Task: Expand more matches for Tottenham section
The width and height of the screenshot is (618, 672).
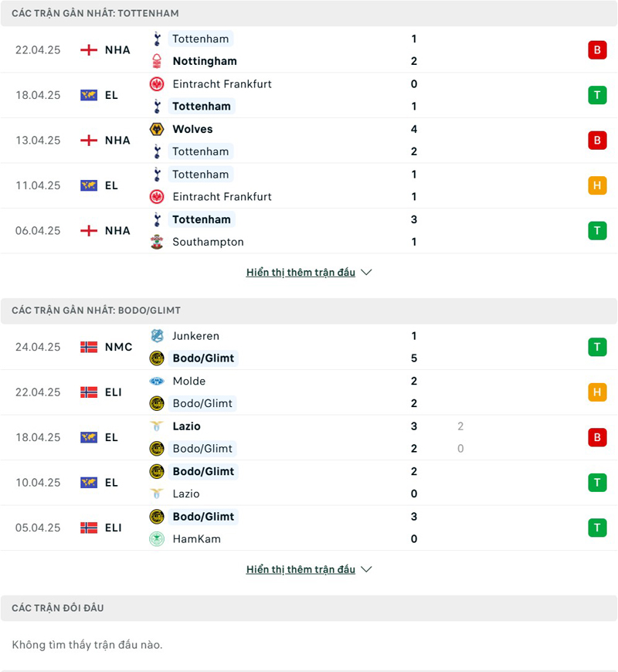Action: pyautogui.click(x=301, y=272)
